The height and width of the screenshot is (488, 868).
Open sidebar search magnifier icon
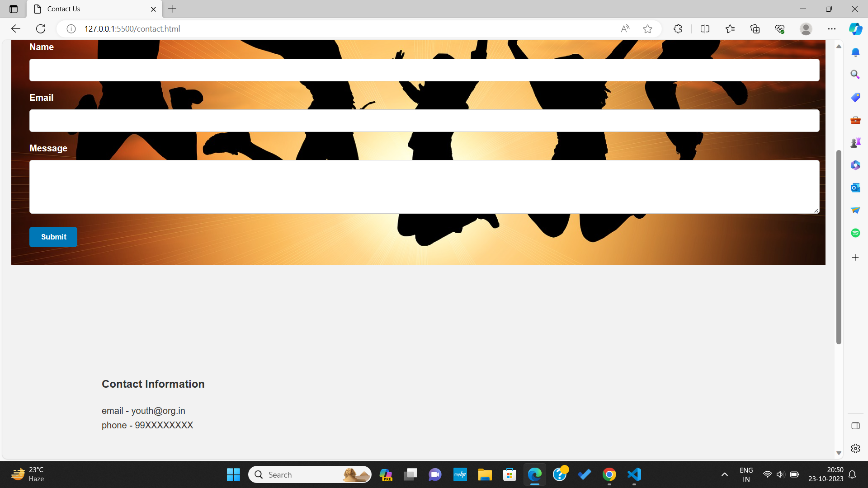(x=855, y=74)
